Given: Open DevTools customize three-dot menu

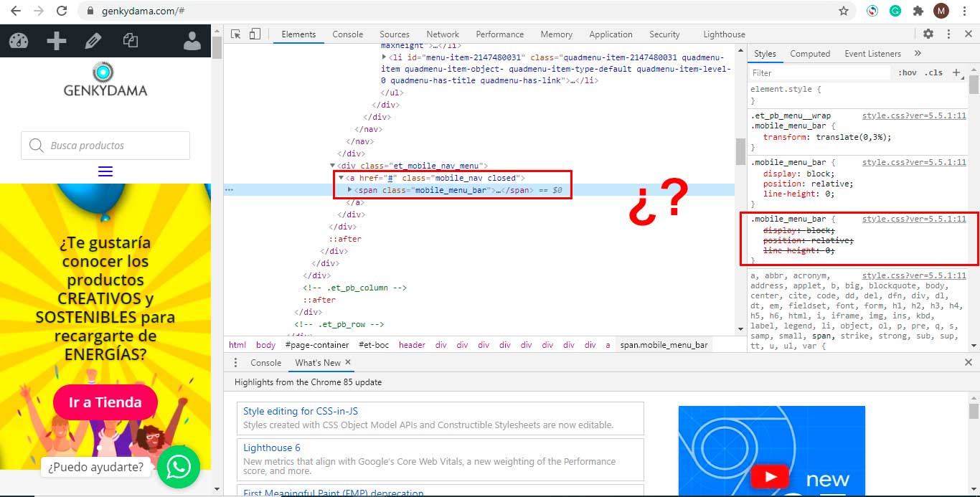Looking at the screenshot, I should (948, 34).
